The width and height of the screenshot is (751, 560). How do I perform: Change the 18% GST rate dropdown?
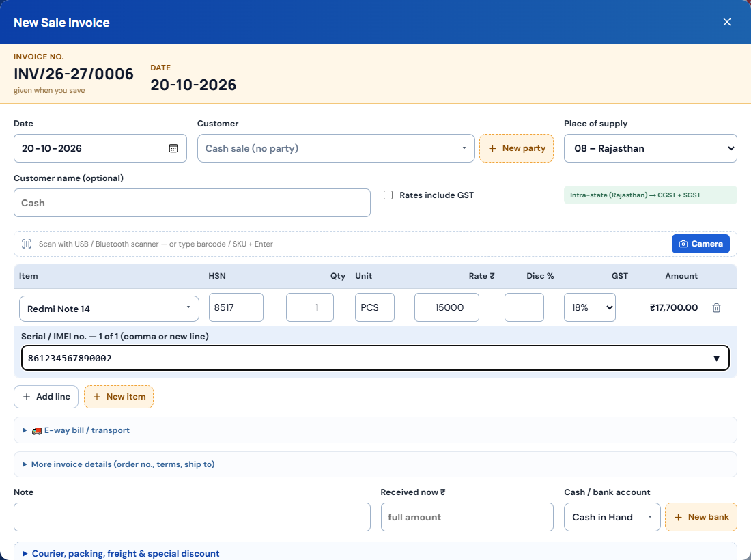pos(590,307)
